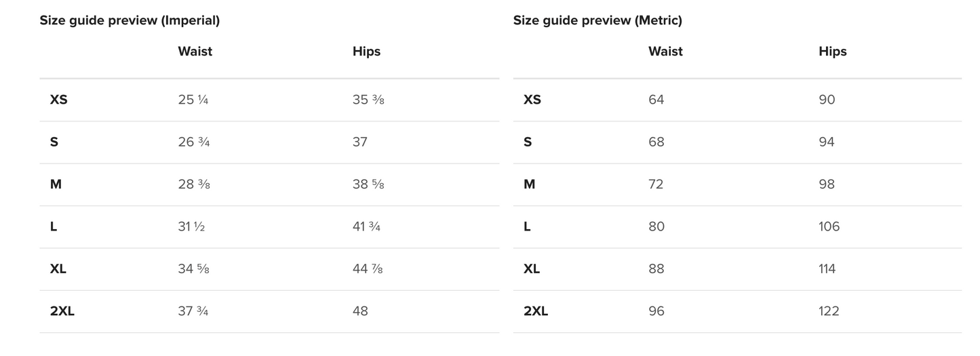
Task: Click the Imperial XL hips value 44 ⅞
Action: point(368,269)
